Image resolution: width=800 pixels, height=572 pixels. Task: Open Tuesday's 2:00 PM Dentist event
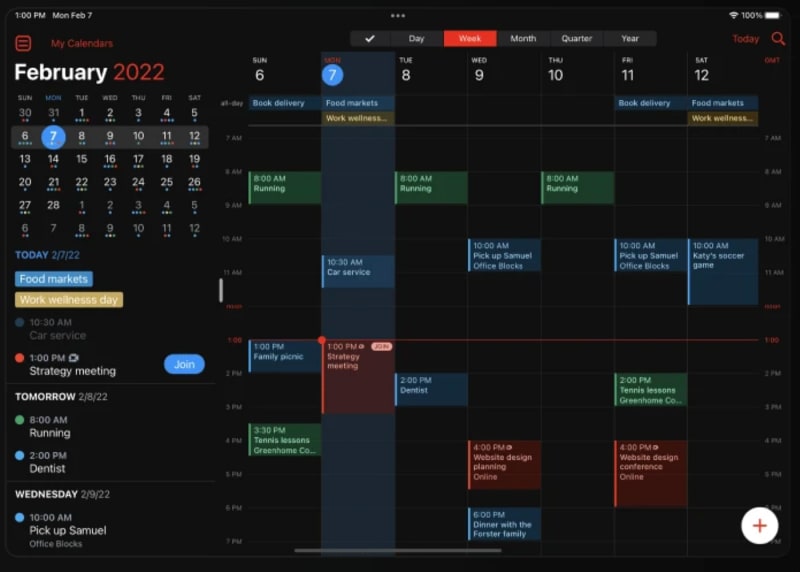coord(431,389)
